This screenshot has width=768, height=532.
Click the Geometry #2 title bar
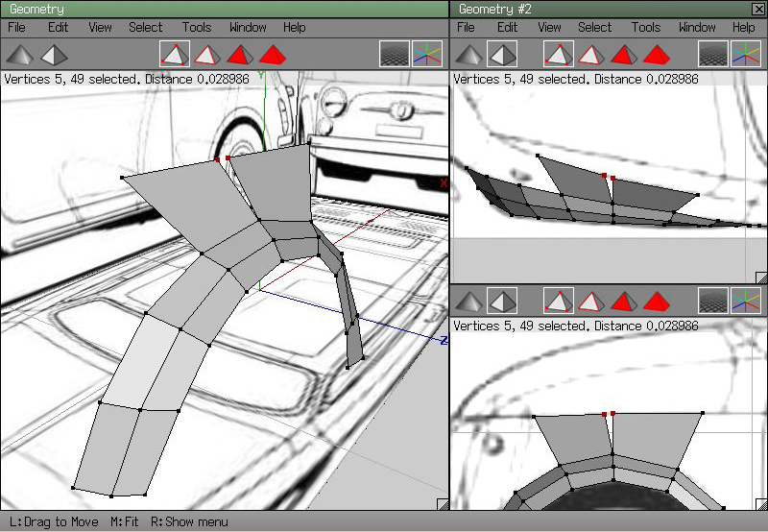(595, 9)
